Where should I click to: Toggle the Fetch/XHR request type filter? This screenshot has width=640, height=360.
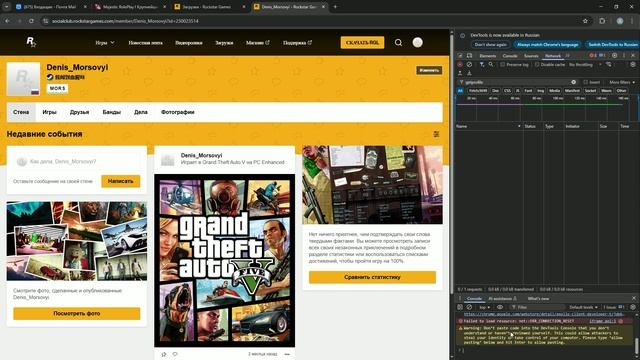point(478,91)
